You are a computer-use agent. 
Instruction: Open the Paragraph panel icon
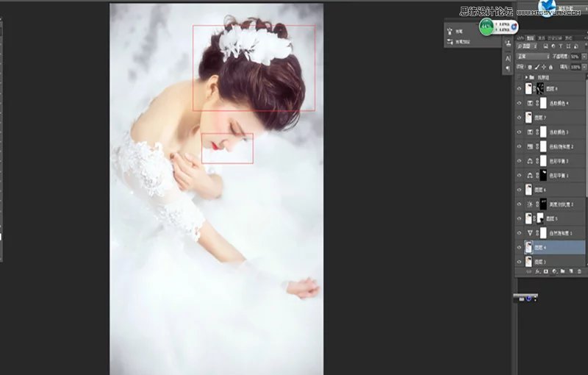point(508,68)
